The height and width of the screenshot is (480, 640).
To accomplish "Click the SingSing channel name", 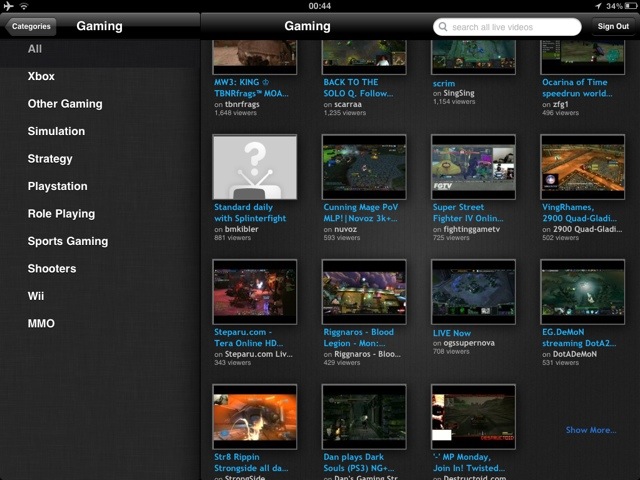I will (x=459, y=93).
